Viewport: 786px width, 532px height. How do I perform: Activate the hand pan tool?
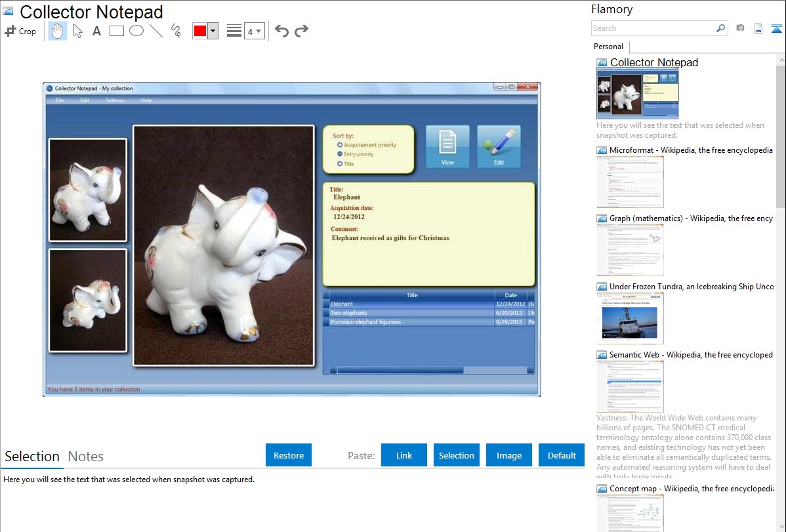click(57, 31)
